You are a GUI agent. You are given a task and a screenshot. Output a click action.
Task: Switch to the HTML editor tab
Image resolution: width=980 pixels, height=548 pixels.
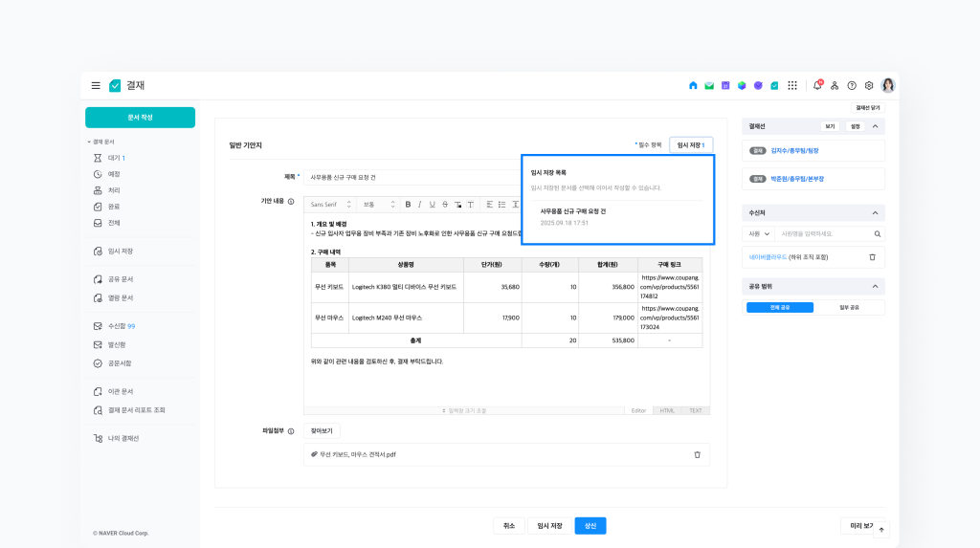coord(667,410)
